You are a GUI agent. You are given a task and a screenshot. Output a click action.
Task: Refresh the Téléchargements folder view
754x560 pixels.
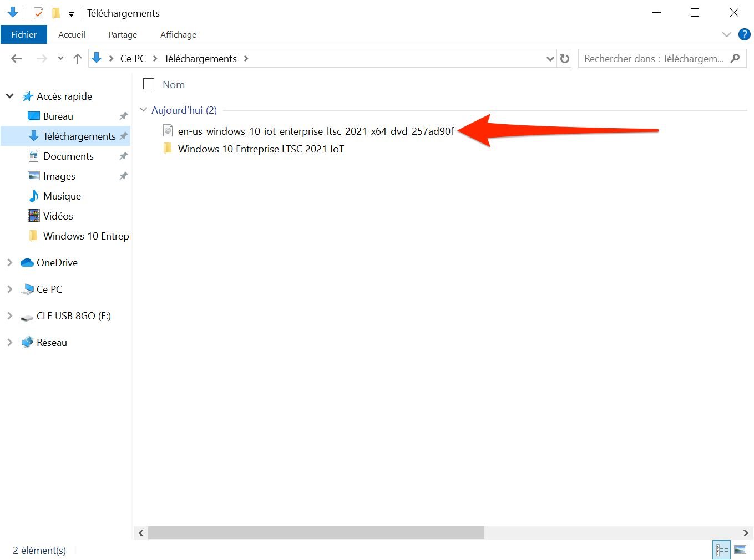coord(565,59)
